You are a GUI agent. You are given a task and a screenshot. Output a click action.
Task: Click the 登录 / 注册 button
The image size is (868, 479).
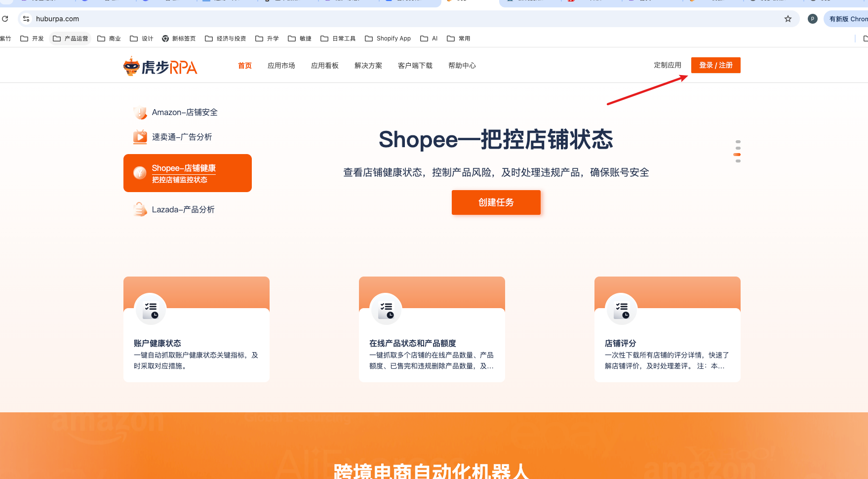pyautogui.click(x=716, y=65)
